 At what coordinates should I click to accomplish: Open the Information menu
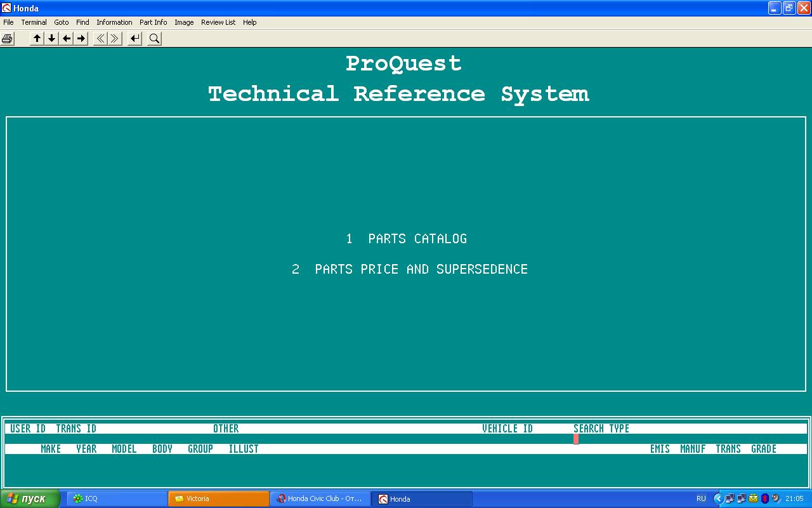coord(114,22)
